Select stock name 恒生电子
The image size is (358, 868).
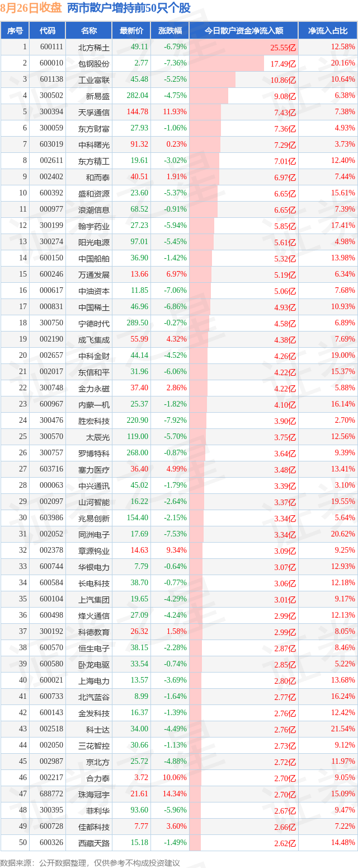tap(94, 648)
